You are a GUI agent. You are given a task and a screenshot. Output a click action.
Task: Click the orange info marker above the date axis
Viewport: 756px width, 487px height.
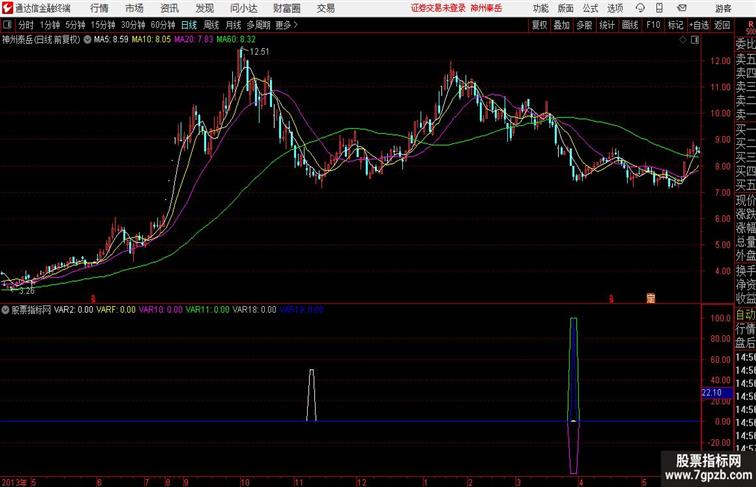point(650,298)
